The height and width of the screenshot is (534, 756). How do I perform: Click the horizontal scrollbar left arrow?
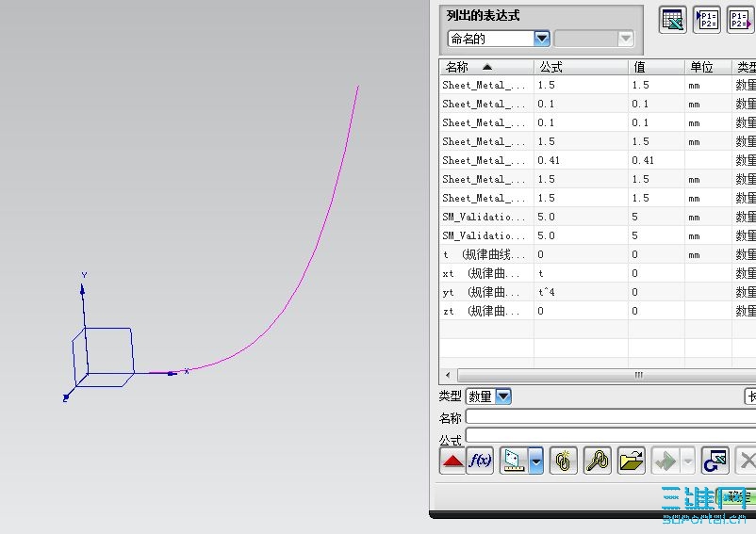point(448,375)
